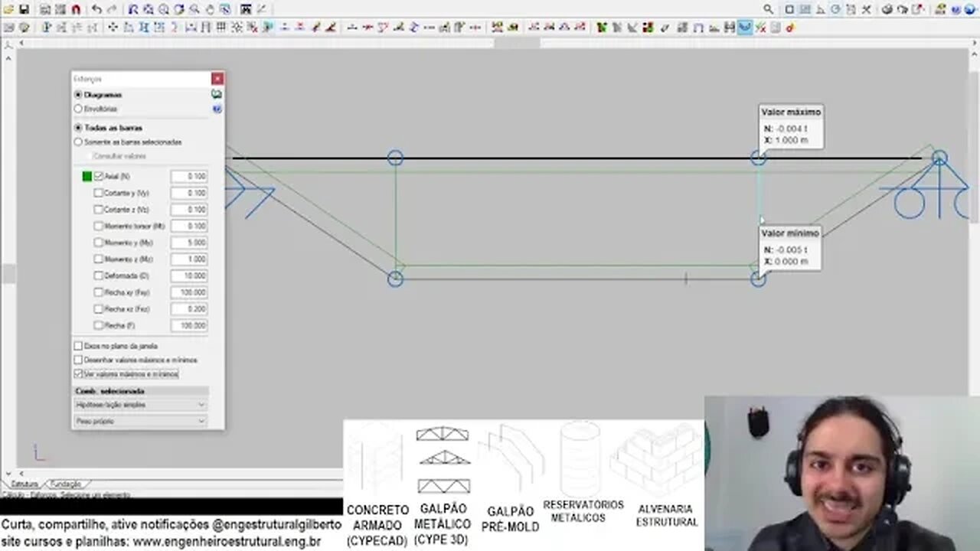Screen dimensions: 980x551
Task: Redo the last action
Action: click(x=112, y=9)
